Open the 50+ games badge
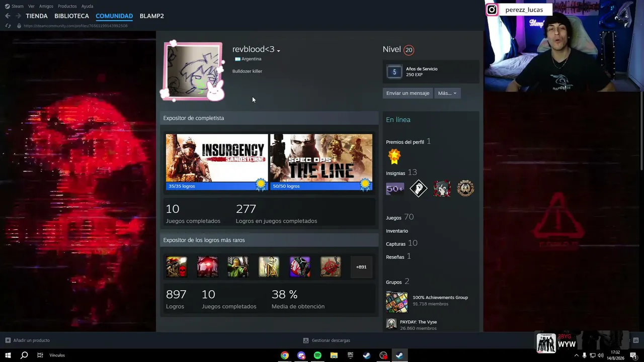 [395, 189]
